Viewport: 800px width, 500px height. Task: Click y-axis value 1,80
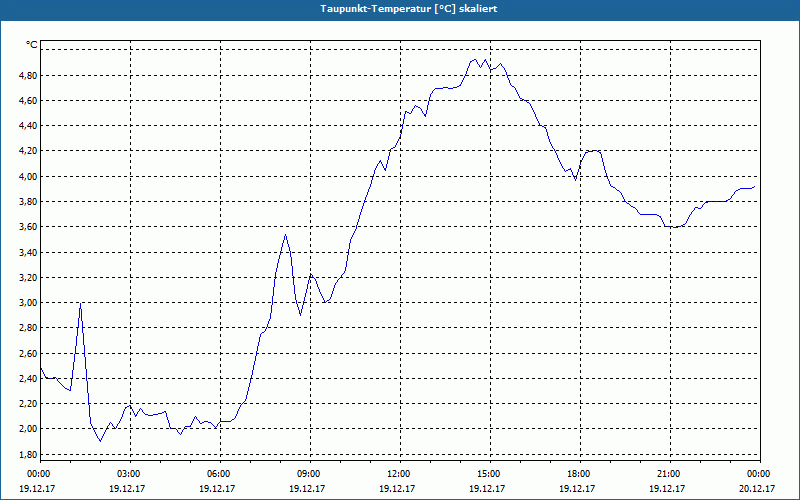[28, 455]
